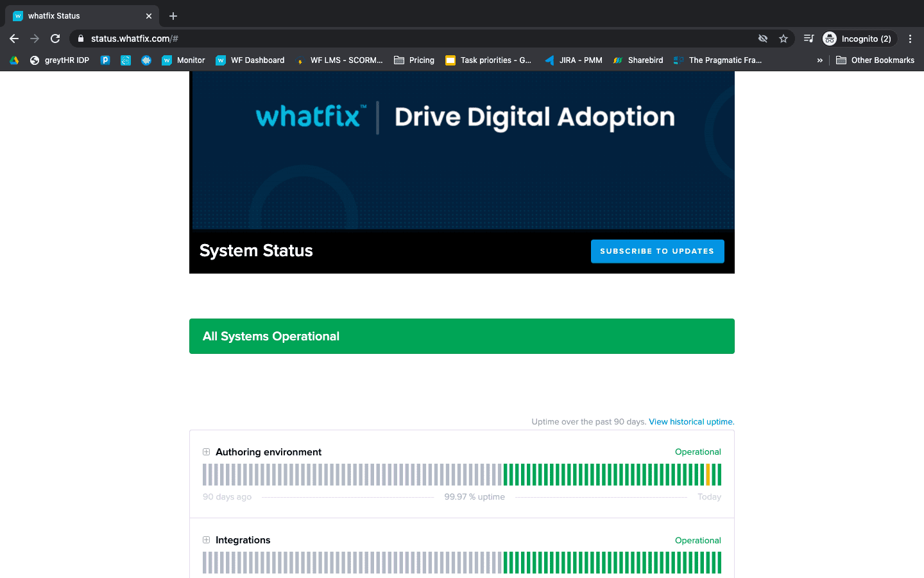Click the whatfix logo in the banner
Image resolution: width=924 pixels, height=578 pixels.
[x=311, y=116]
